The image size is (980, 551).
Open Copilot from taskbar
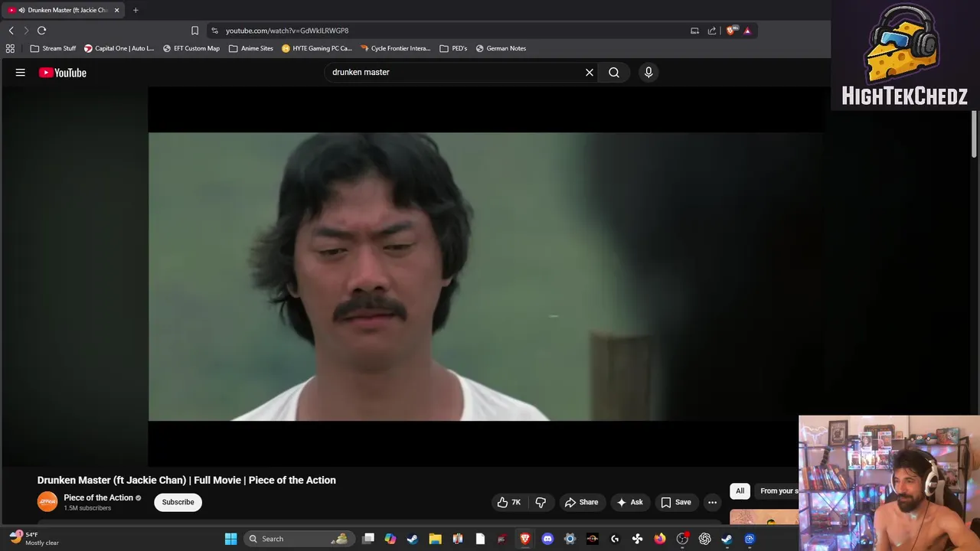[x=390, y=539]
